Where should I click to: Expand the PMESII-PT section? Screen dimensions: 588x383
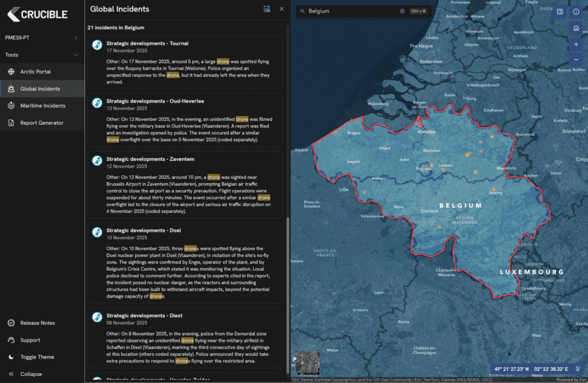(76, 38)
